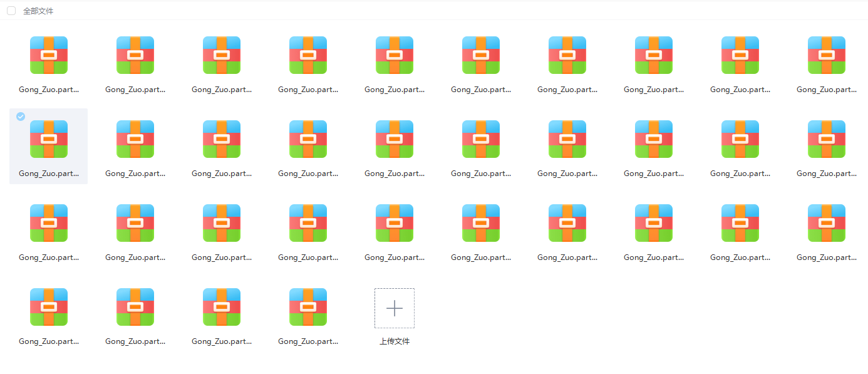The image size is (868, 374).
Task: Select the last archive icon in the top row
Action: pos(826,55)
